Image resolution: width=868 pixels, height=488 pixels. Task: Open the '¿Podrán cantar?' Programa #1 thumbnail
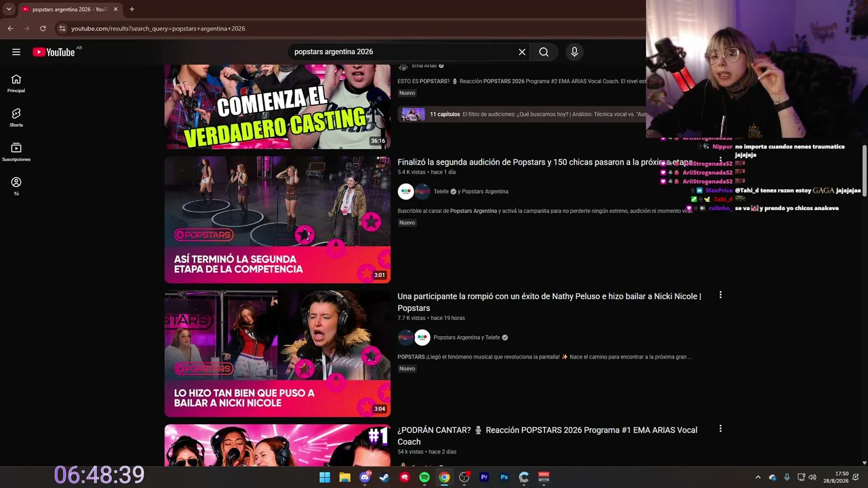tap(277, 445)
